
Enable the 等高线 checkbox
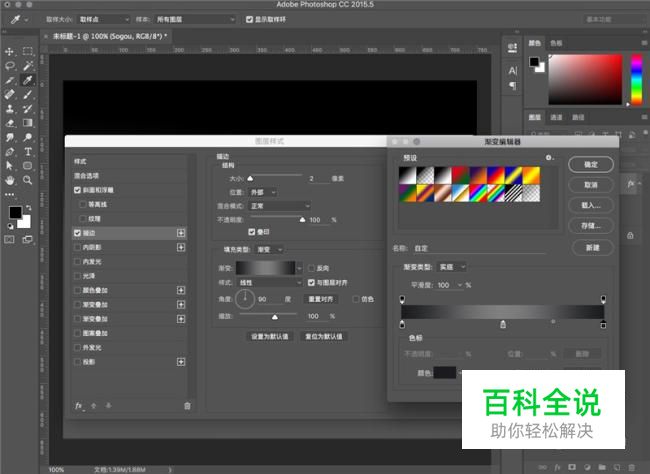(83, 204)
